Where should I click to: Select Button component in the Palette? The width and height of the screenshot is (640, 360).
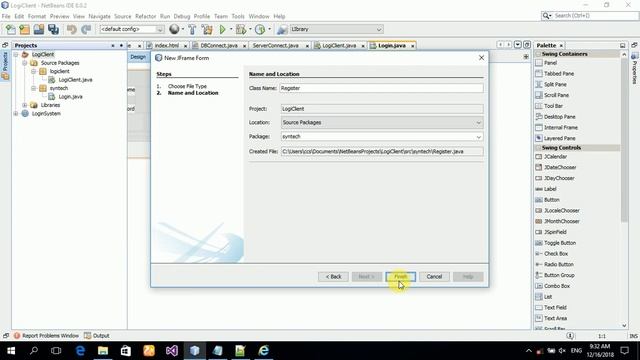pyautogui.click(x=551, y=200)
